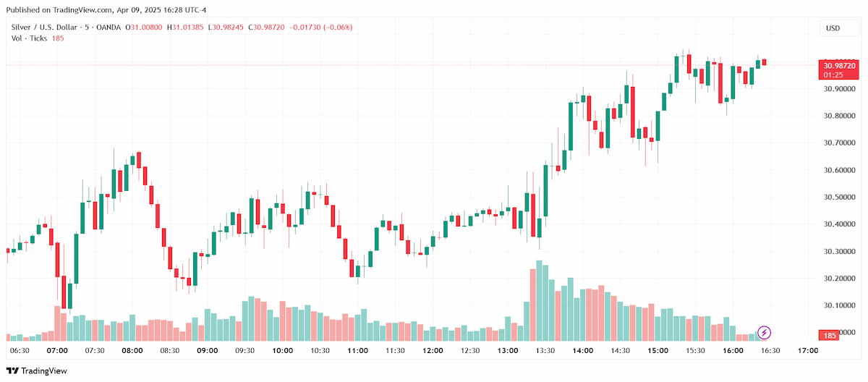Viewport: 868px width, 382px height.
Task: Click the 07:00 time axis label
Action: click(x=57, y=350)
